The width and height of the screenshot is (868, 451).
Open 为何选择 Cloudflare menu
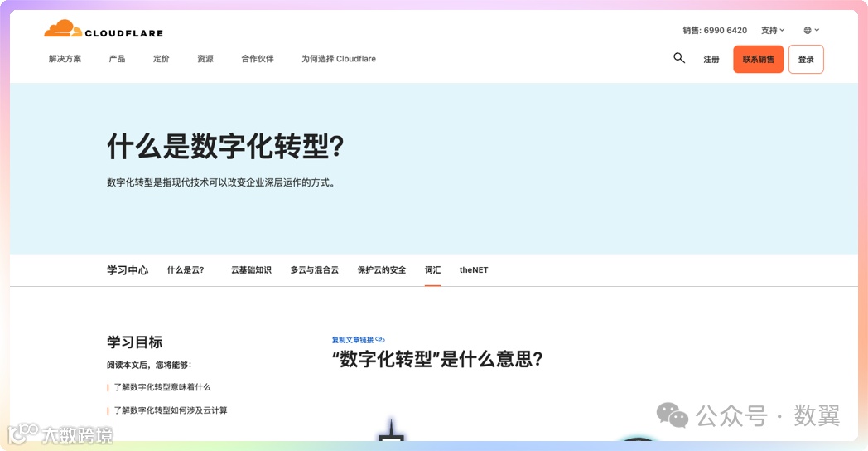[x=339, y=59]
